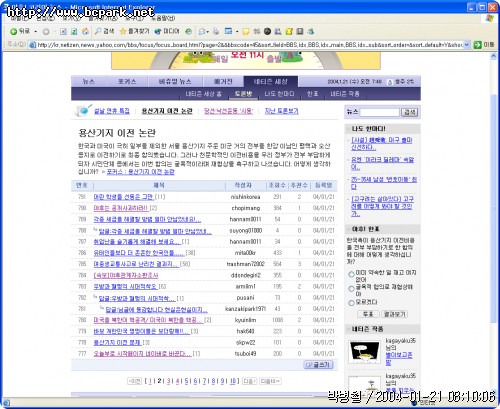Click the Mail envelope toolbar icon

point(202,32)
